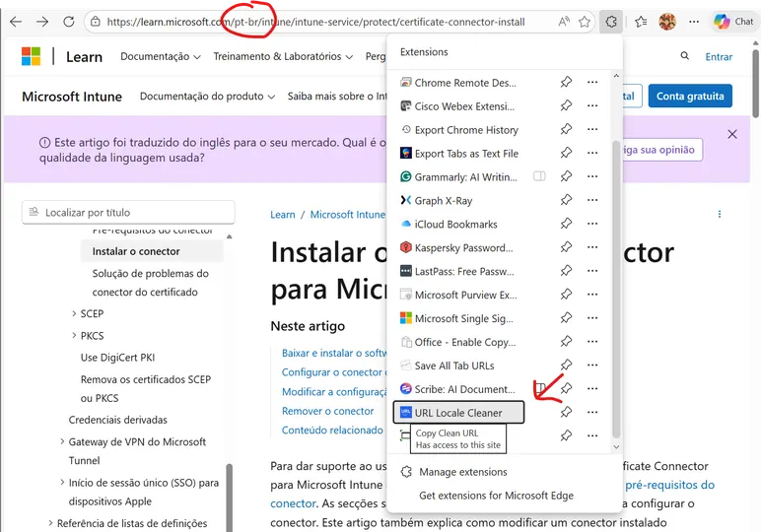Open Use DigiCert PKI sidebar item
This screenshot has width=761, height=532.
pyautogui.click(x=117, y=358)
